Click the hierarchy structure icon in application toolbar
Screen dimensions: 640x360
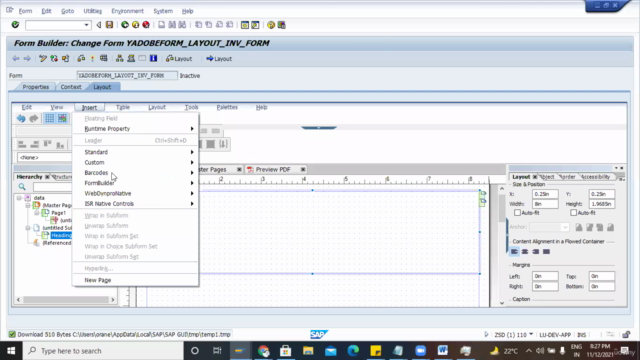pos(120,58)
